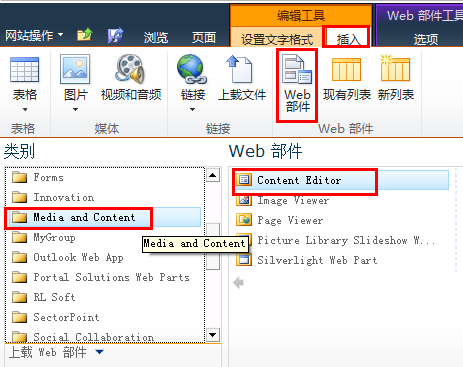463x367 pixels.
Task: Click the Web 部件 ribbon icon
Action: click(297, 69)
